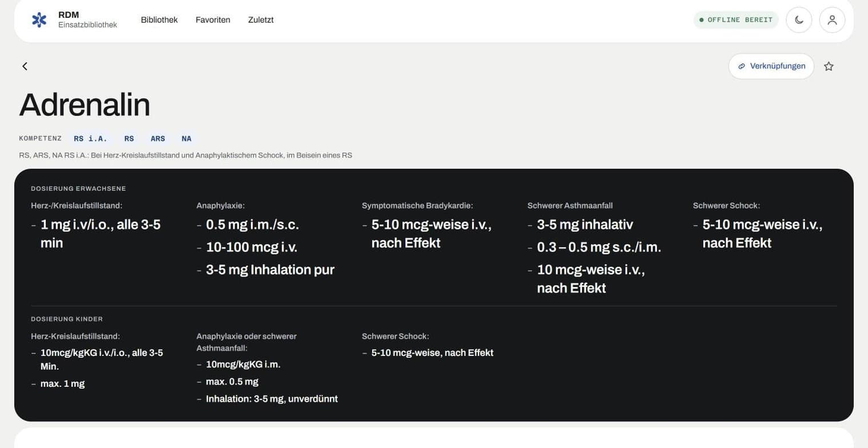This screenshot has width=868, height=448.
Task: Open the Verknüpfungen links button
Action: (x=771, y=66)
